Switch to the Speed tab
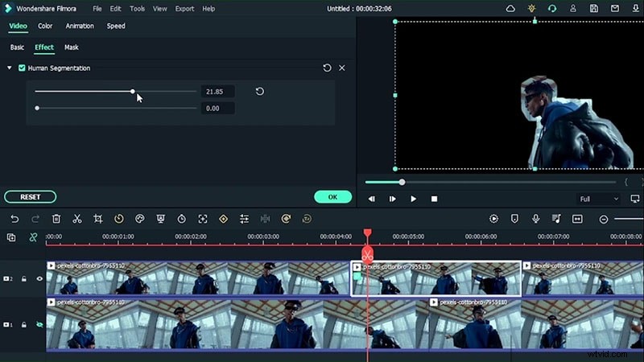Image resolution: width=644 pixels, height=362 pixels. [x=116, y=26]
